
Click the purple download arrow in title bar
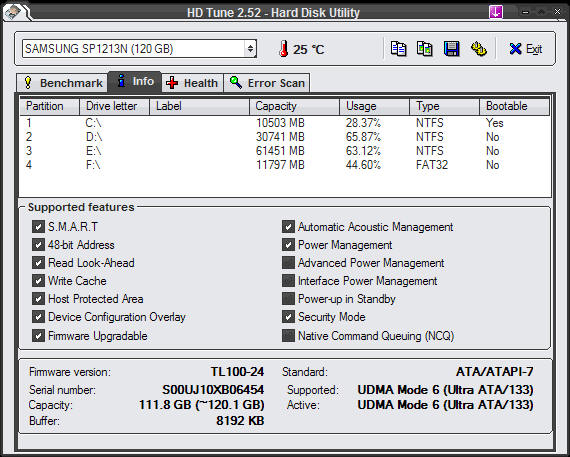point(496,12)
